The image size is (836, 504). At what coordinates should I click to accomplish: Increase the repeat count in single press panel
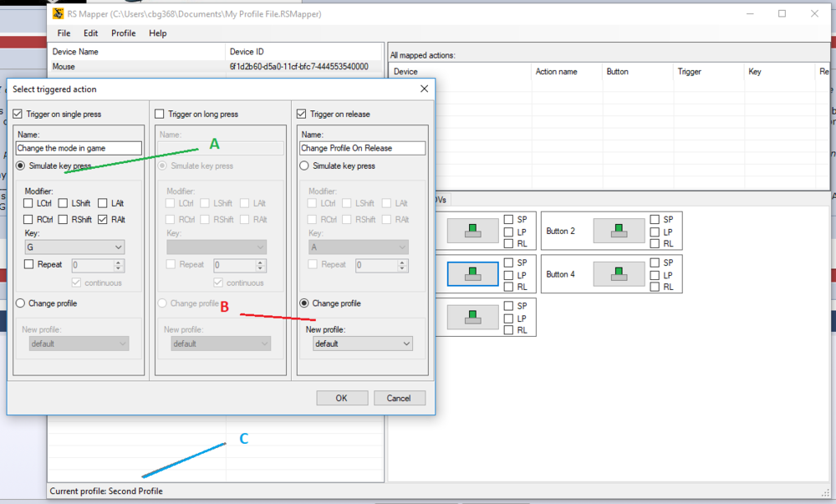(119, 262)
